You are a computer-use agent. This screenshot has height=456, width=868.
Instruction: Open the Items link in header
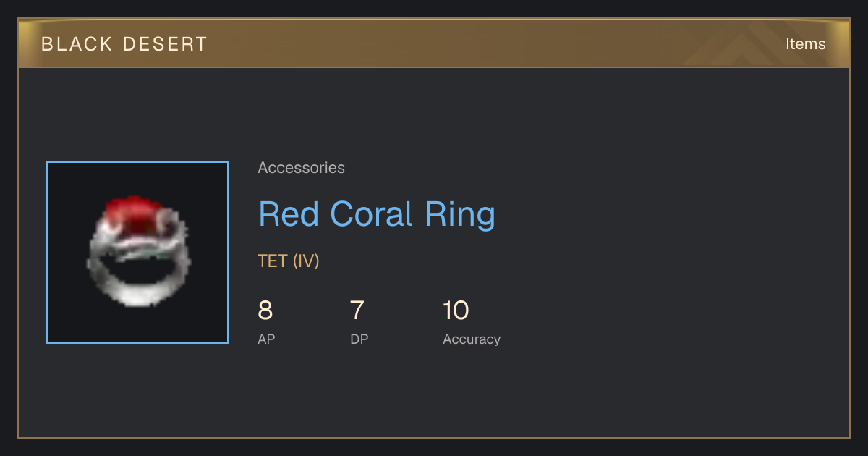(805, 43)
